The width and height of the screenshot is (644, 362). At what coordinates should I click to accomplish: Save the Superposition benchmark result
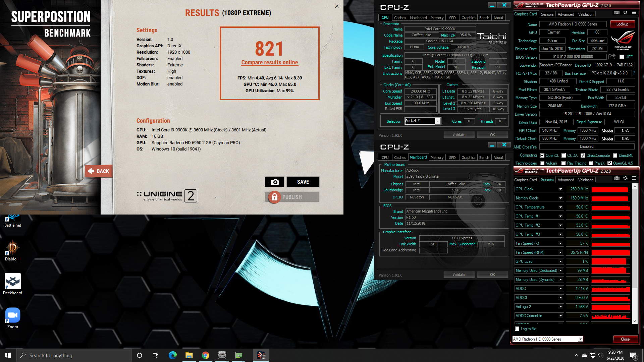point(303,182)
